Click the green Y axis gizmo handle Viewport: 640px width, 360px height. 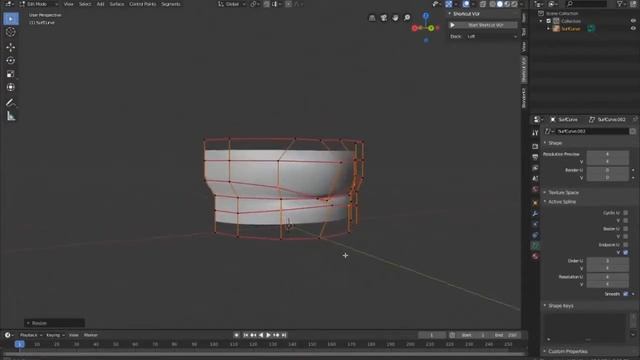(x=431, y=28)
